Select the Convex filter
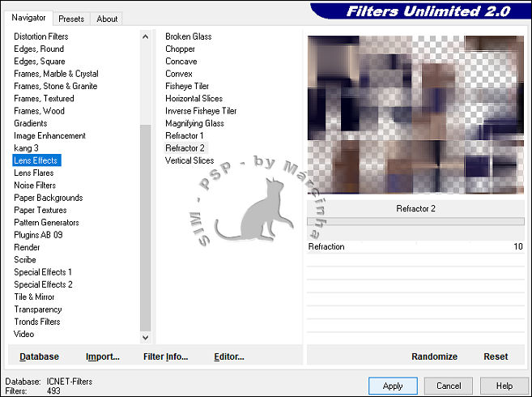This screenshot has height=397, width=532. 178,74
